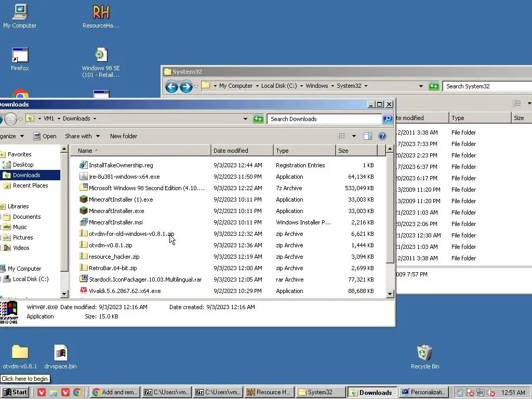Expand Downloads breadcrumb arrow

pos(95,118)
